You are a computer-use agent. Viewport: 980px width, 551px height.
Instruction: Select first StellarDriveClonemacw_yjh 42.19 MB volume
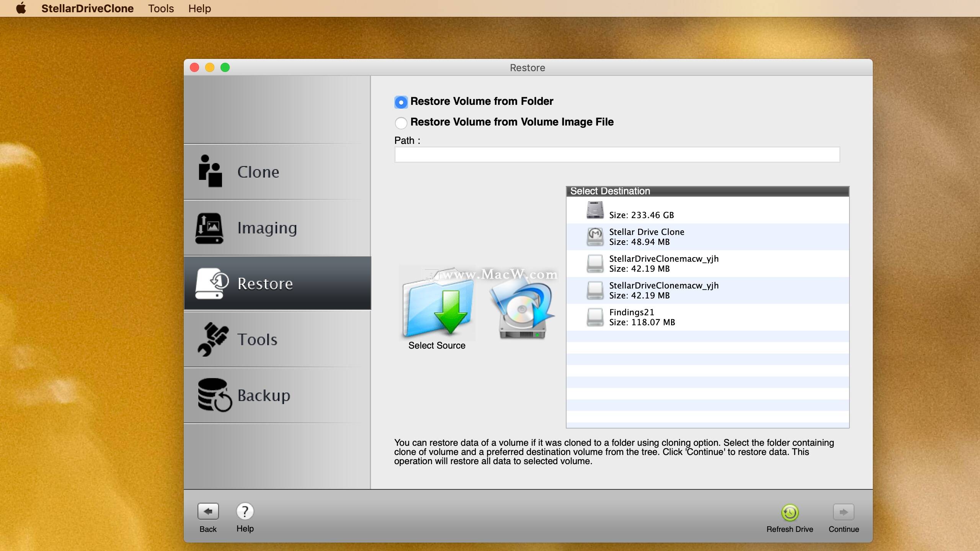click(707, 264)
